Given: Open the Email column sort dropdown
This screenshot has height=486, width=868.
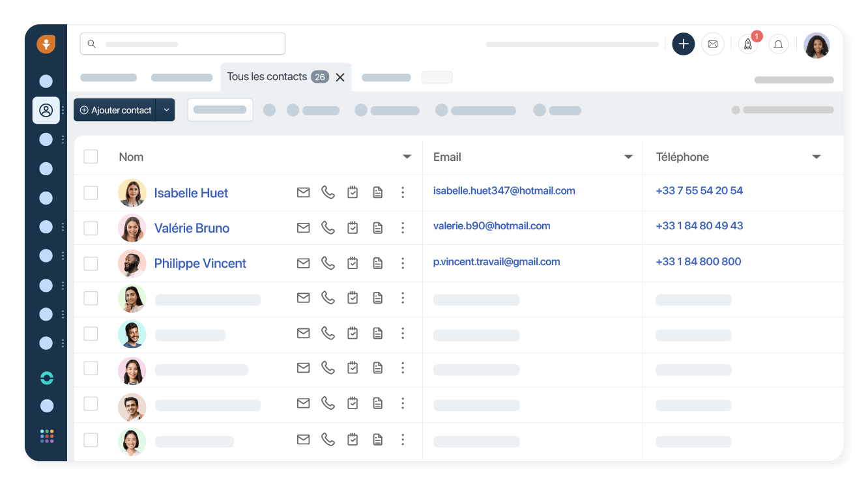Looking at the screenshot, I should [628, 157].
